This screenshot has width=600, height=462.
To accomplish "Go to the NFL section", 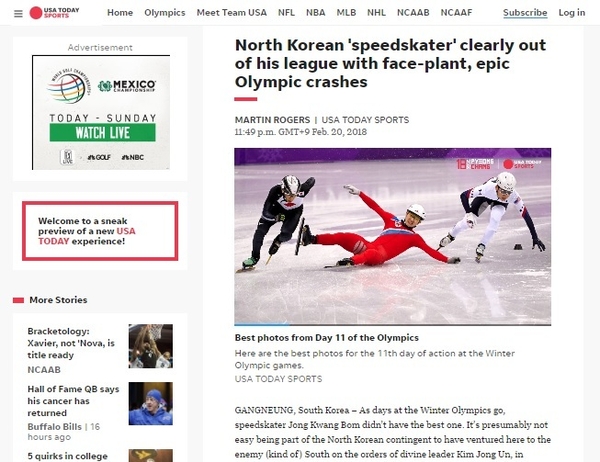I will 286,13.
